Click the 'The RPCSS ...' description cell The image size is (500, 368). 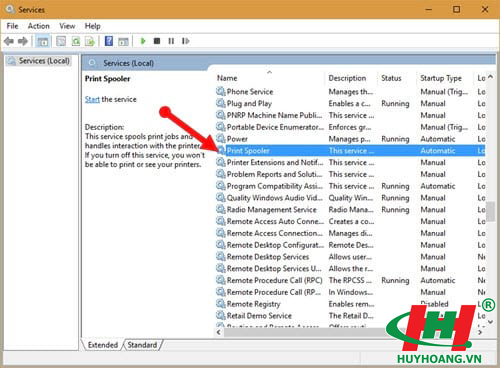[x=350, y=280]
